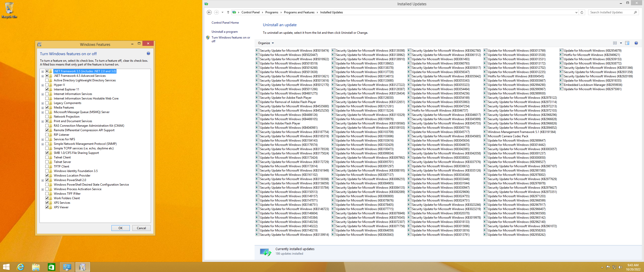Switch to Windows Features taskbar button
This screenshot has height=272, width=644.
tap(83, 267)
